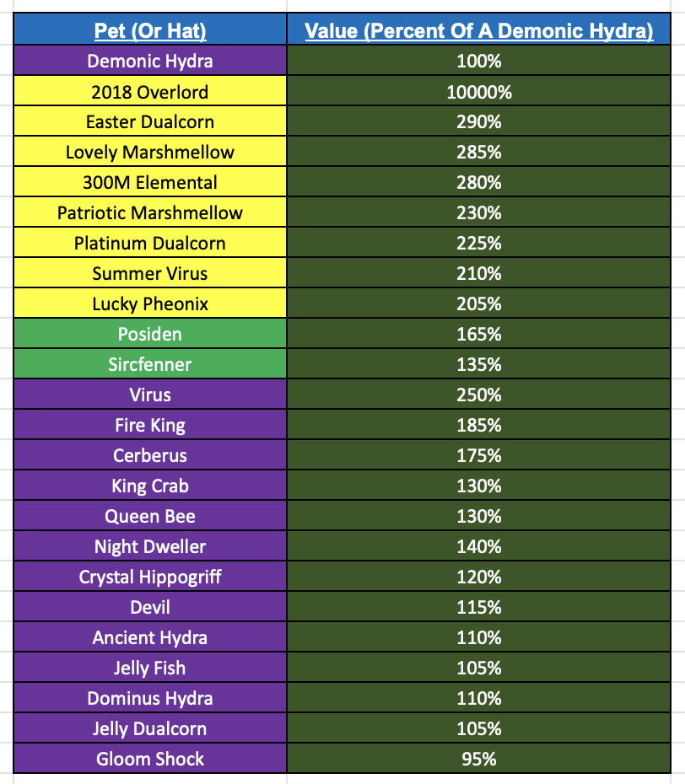
Task: Select the Lucky Pheonix cell
Action: (150, 304)
